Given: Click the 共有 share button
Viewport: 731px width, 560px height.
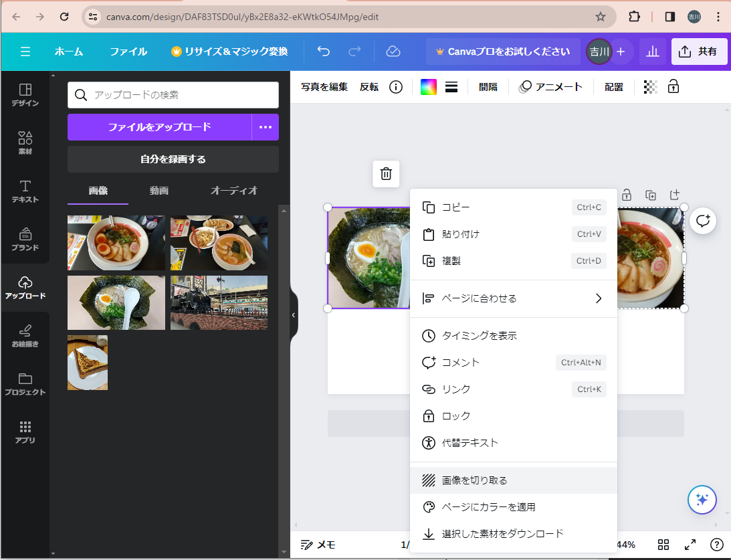Looking at the screenshot, I should point(699,52).
